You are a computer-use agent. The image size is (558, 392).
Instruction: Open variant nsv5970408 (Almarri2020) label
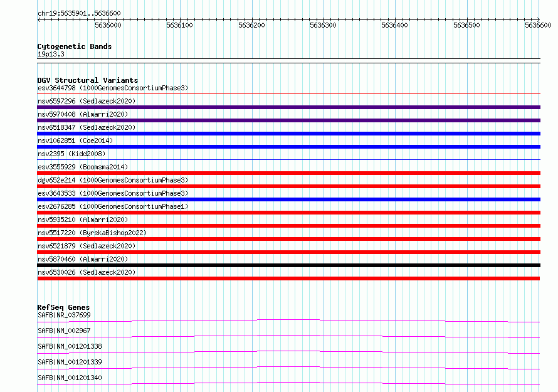[83, 114]
